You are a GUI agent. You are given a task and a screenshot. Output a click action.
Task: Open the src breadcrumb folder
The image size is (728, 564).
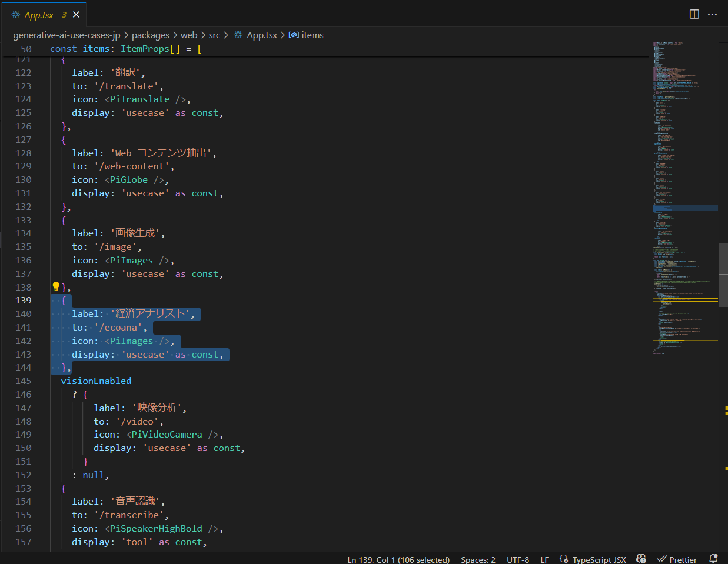[214, 35]
